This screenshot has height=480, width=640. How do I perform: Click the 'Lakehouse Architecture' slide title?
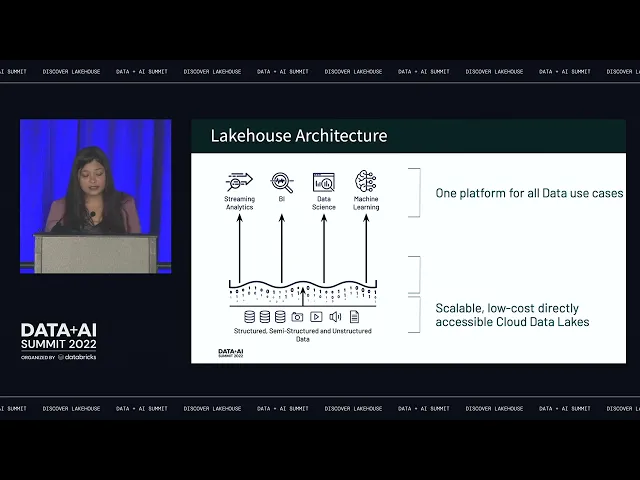(299, 136)
